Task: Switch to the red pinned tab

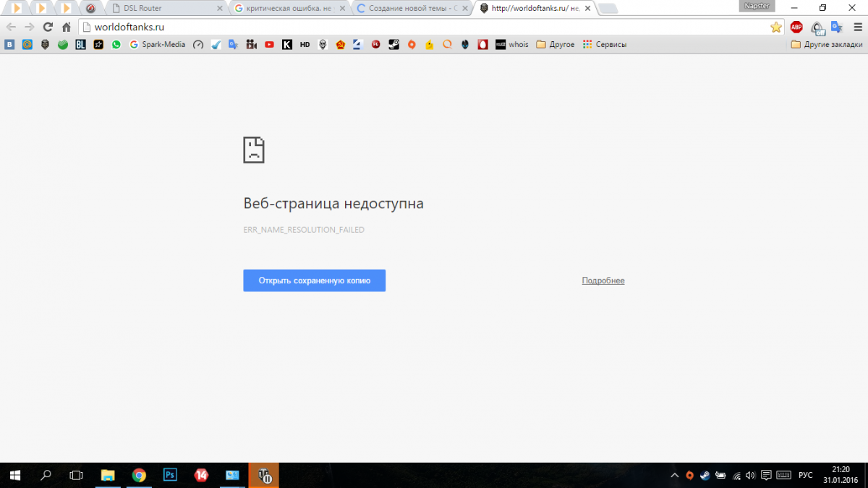Action: (90, 8)
